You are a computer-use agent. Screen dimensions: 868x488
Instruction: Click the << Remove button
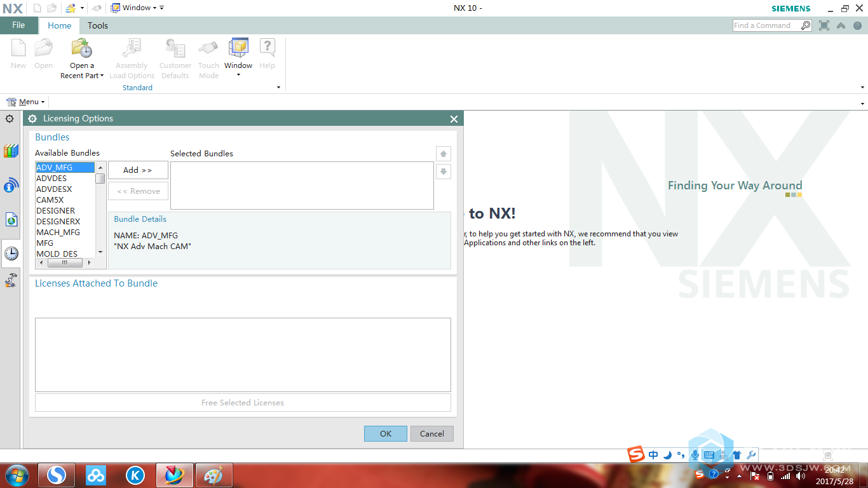click(x=138, y=191)
